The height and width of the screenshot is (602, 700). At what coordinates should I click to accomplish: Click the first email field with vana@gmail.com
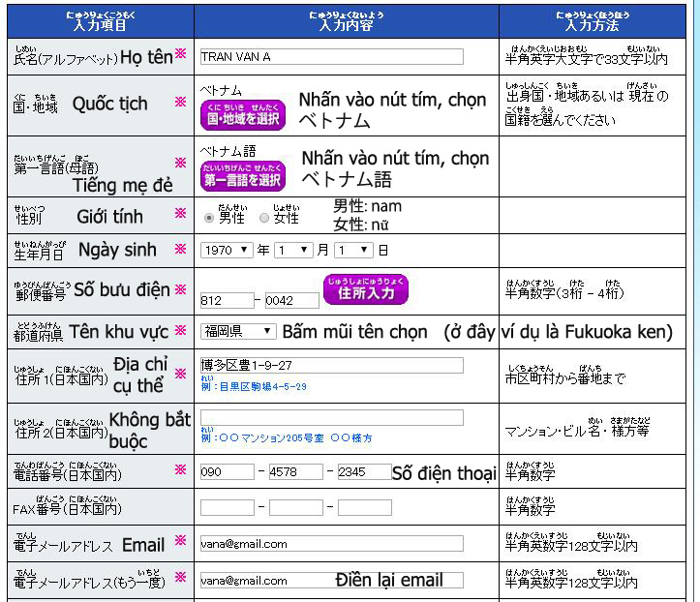[332, 544]
